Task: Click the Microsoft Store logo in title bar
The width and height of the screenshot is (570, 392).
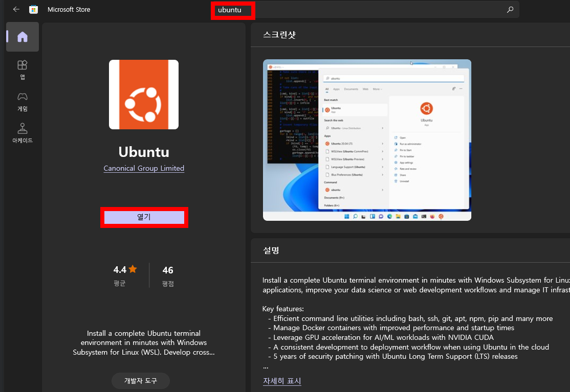Action: [x=34, y=9]
